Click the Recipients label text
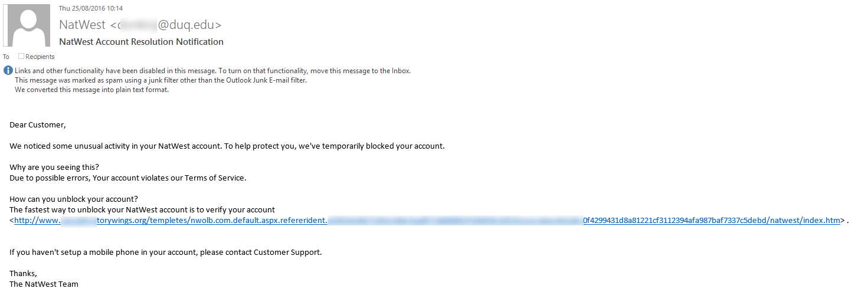Image resolution: width=868 pixels, height=295 pixels. point(40,57)
